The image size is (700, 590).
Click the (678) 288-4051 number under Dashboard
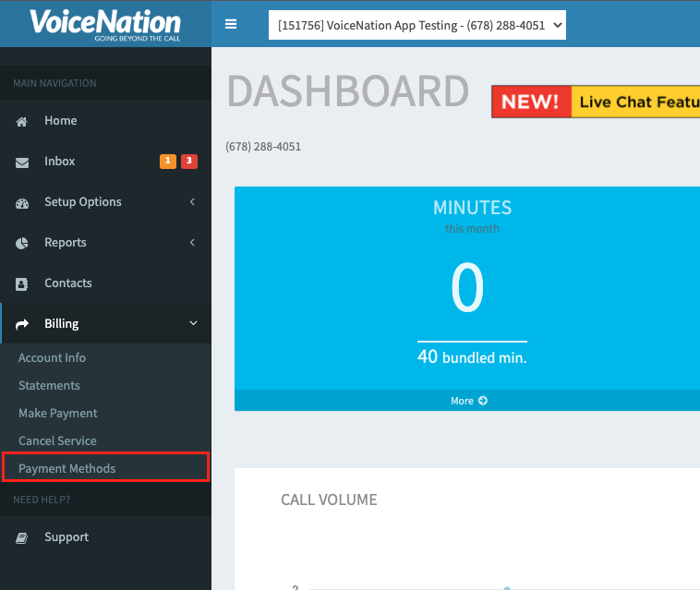tap(263, 147)
